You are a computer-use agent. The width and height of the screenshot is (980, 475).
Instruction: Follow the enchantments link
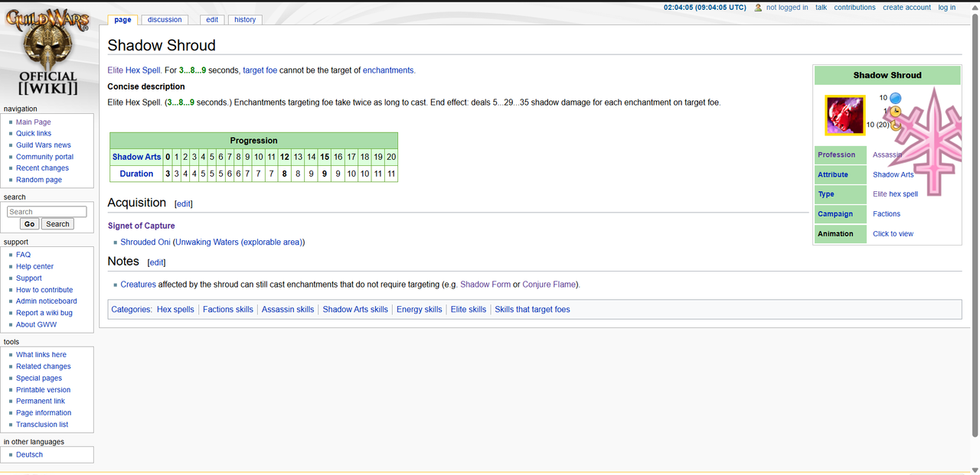(x=388, y=70)
